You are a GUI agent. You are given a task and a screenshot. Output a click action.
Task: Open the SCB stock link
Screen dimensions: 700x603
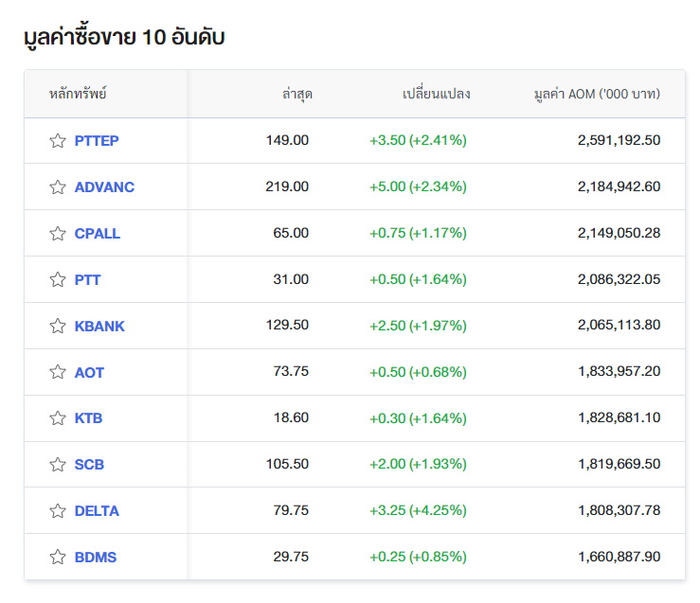click(89, 464)
